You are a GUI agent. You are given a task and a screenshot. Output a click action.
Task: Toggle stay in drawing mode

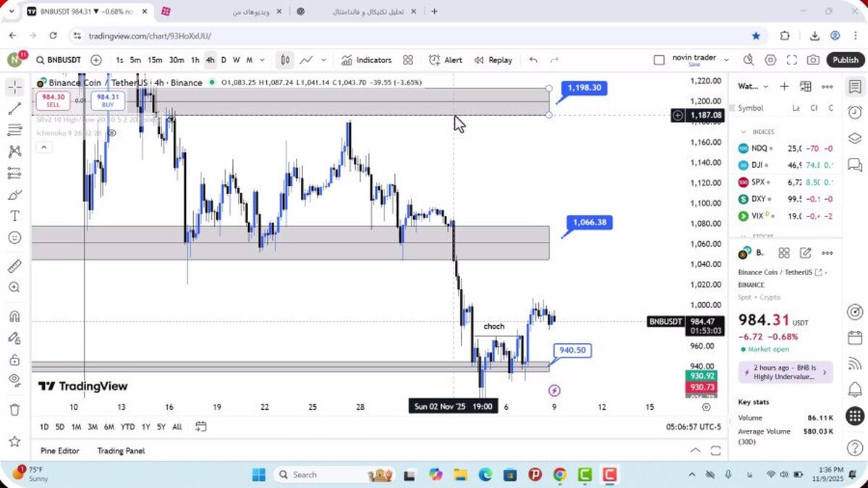(14, 337)
